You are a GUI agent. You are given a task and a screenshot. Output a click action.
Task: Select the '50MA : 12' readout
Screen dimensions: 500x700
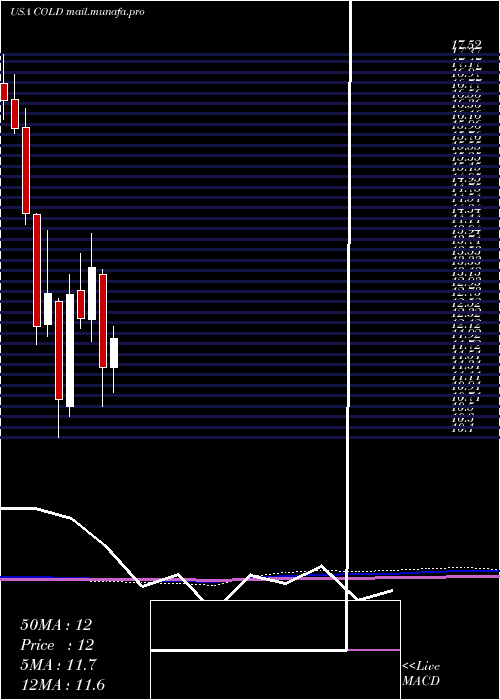[56, 625]
